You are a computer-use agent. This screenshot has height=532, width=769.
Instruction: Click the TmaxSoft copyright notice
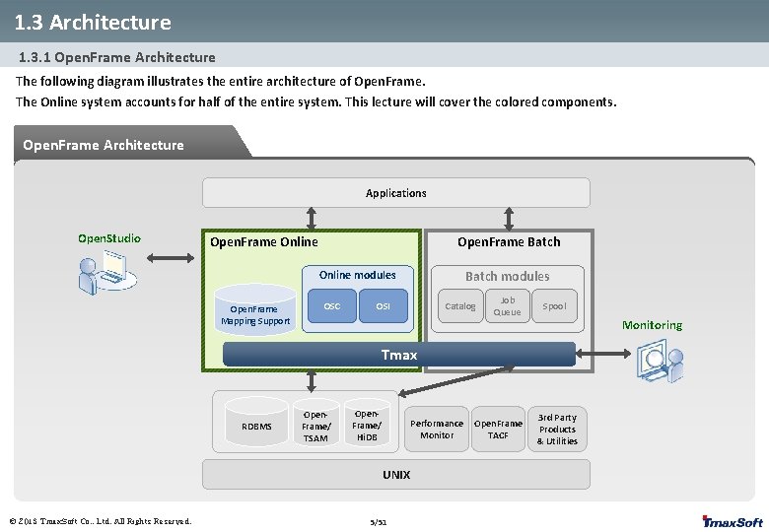(x=101, y=521)
